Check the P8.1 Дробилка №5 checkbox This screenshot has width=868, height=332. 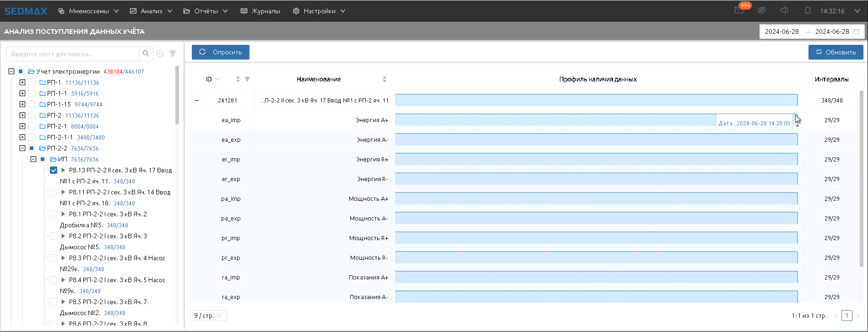click(x=54, y=214)
